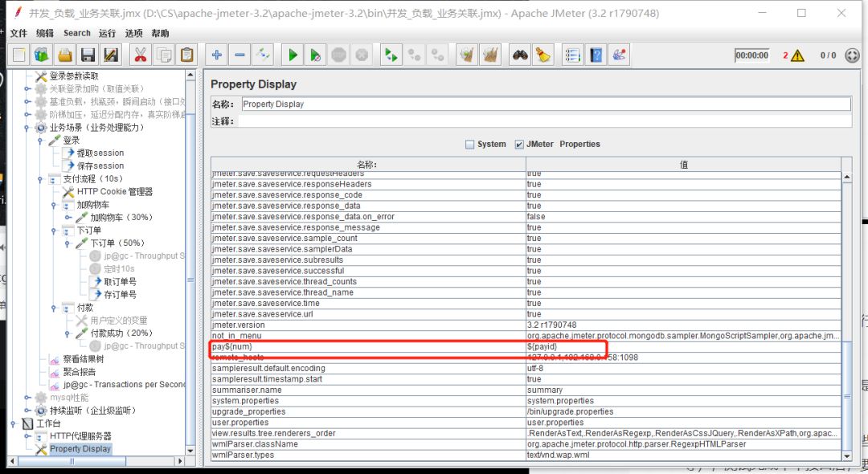Select HTTP Cookie 管理器 tree item
Viewport: 868px width, 474px height.
tap(115, 192)
